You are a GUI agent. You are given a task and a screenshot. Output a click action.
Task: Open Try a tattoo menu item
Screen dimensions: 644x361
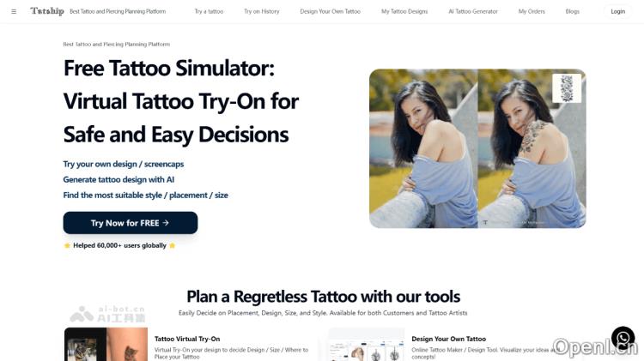(x=209, y=11)
